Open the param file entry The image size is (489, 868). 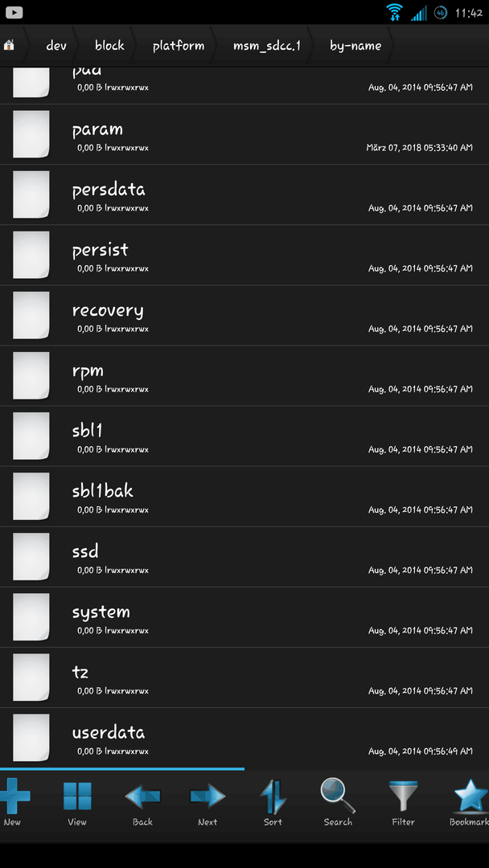click(x=244, y=134)
